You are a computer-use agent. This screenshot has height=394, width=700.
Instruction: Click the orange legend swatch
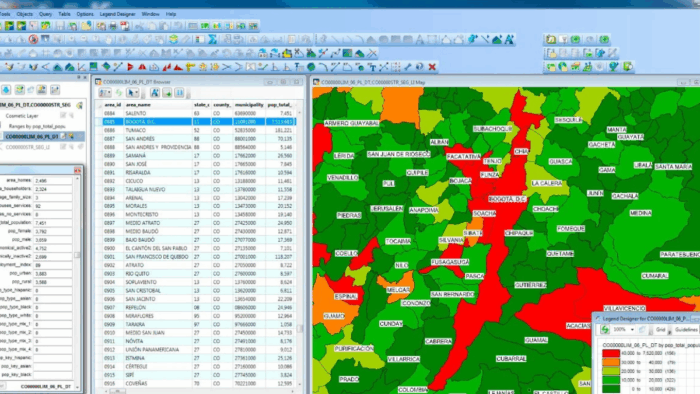611,362
